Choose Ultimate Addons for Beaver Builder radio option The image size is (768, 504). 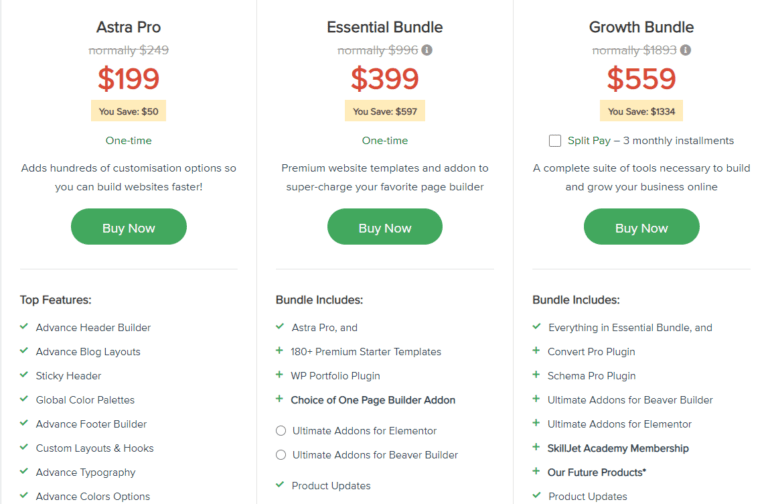[x=280, y=455]
